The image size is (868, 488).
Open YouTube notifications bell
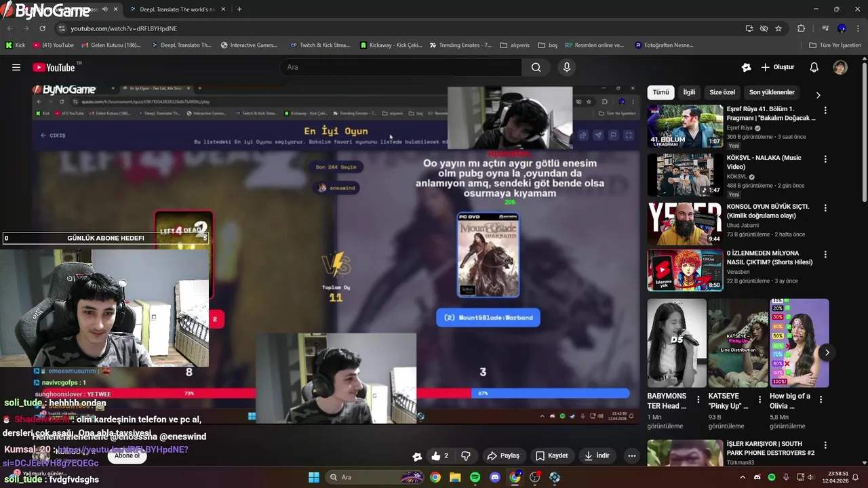pos(814,67)
